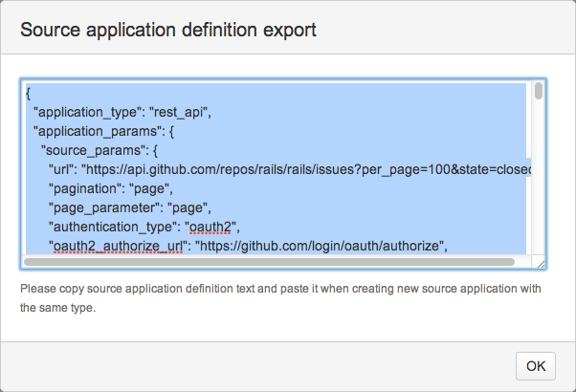The width and height of the screenshot is (576, 392).
Task: Click the vertical scrollbar thumb in textarea
Action: (539, 92)
